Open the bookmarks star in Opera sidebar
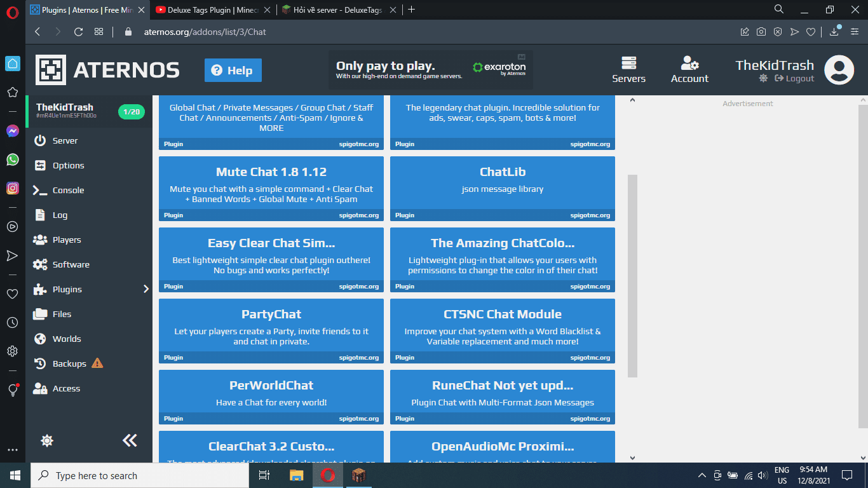Screen dimensions: 868x488 point(12,92)
